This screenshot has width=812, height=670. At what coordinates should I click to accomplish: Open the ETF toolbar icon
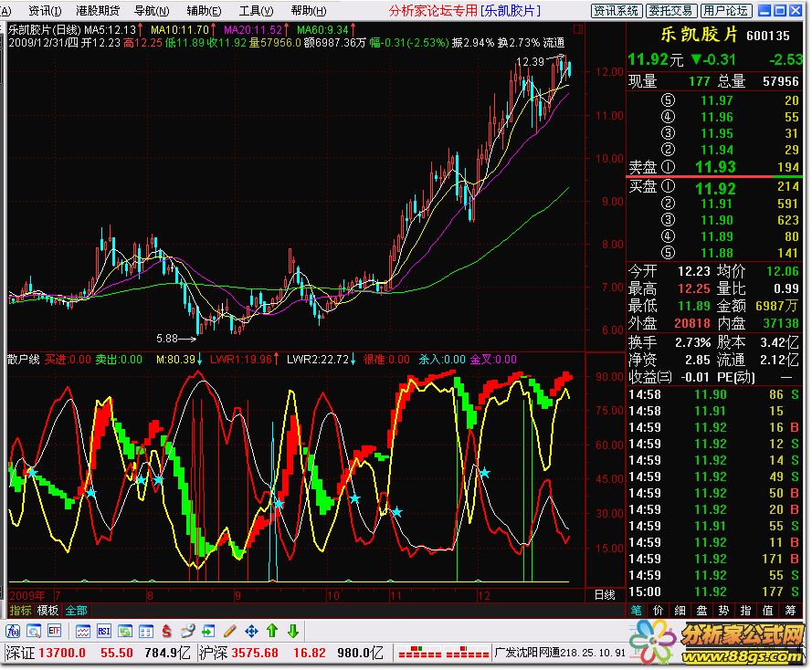pos(55,631)
